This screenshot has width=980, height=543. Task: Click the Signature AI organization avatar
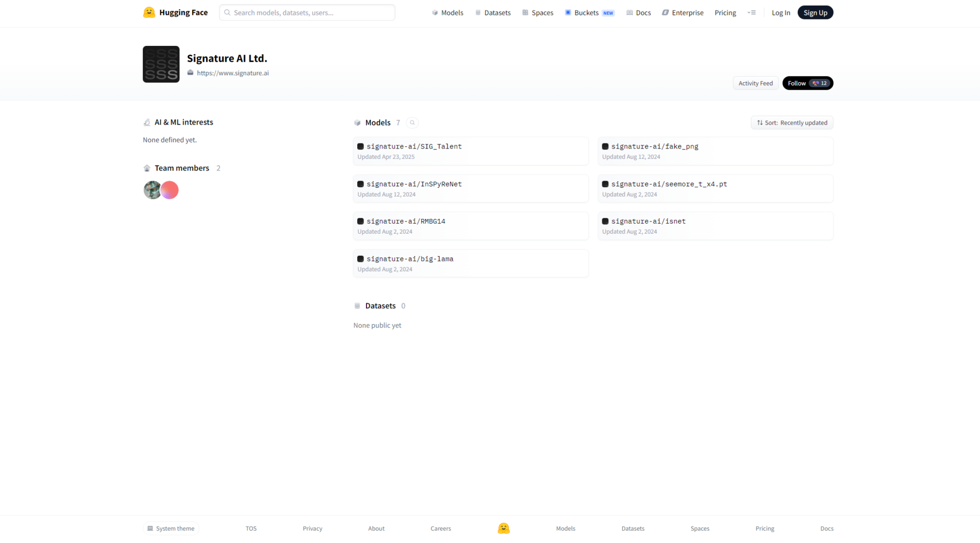[x=161, y=64]
